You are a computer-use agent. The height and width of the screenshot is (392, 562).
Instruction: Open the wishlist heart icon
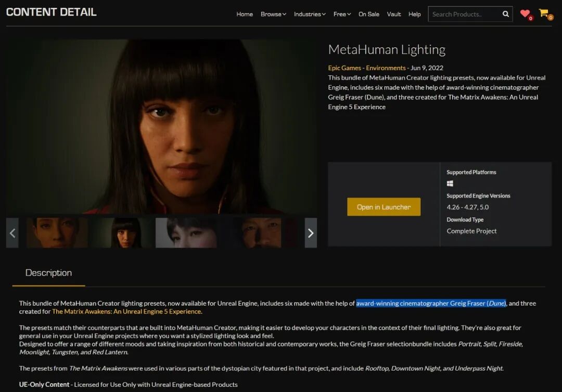point(526,14)
